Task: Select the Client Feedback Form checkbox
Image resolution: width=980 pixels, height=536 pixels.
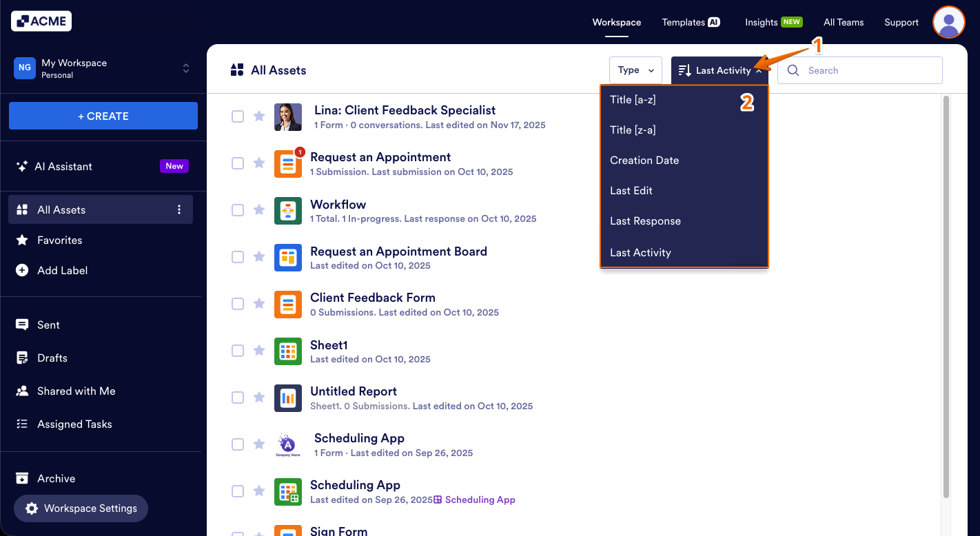Action: (238, 303)
